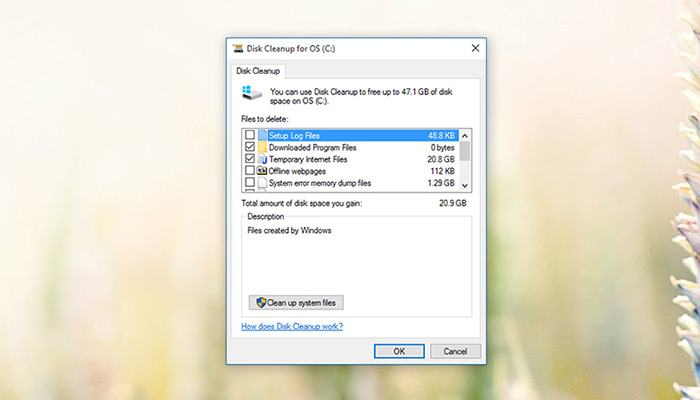Viewport: 700px width, 400px height.
Task: Open the 'How does Disk Cleanup work?' link
Action: click(x=292, y=327)
